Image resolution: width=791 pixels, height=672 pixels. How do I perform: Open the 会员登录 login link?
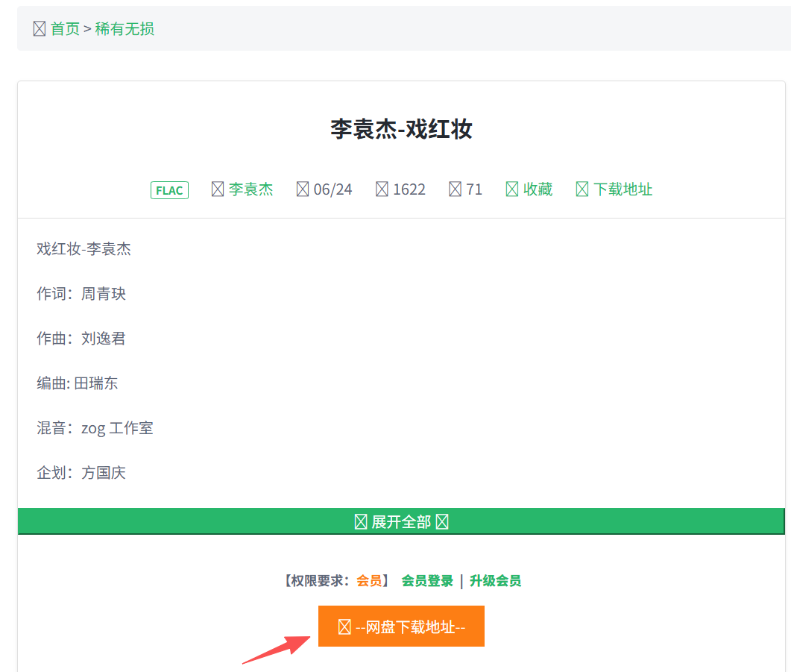[427, 581]
